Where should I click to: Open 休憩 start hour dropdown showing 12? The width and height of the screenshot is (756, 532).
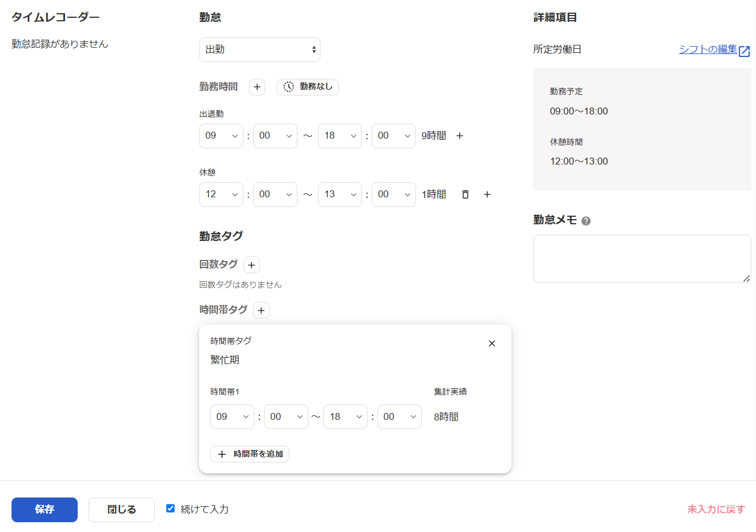coord(221,194)
